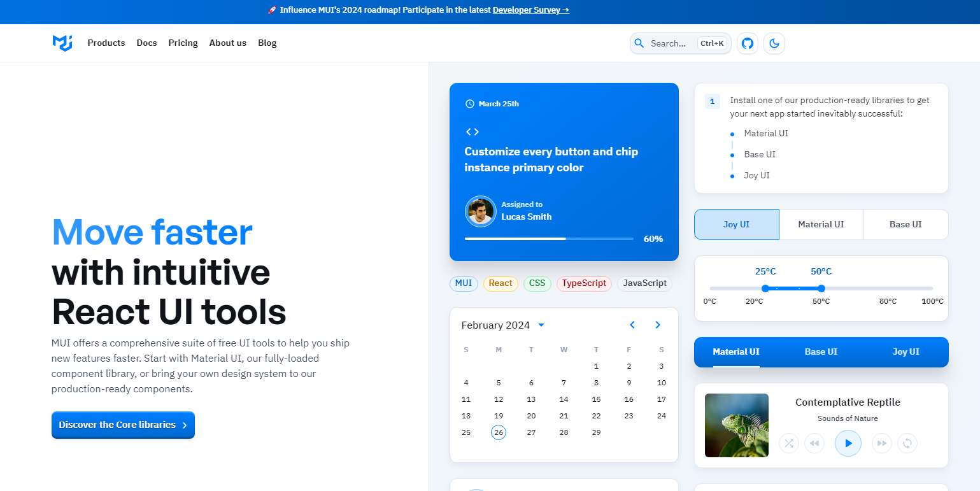Click the Contemplative Reptile album artwork

click(737, 425)
